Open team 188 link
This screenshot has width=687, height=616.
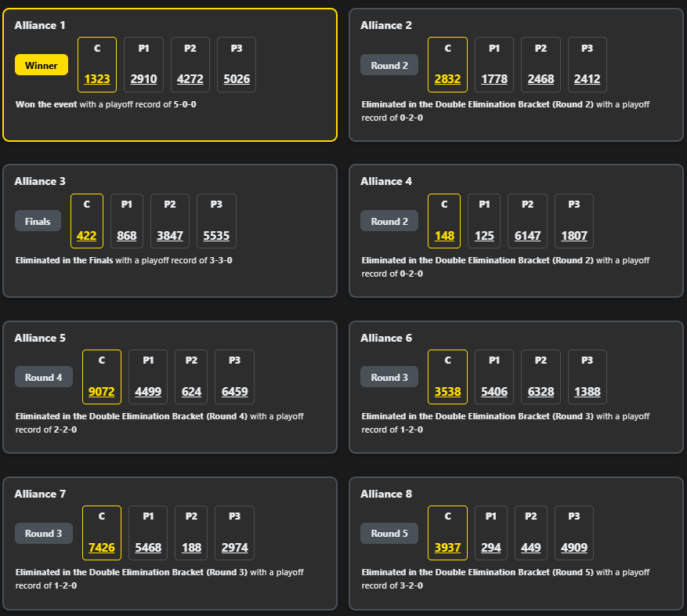[x=191, y=548]
